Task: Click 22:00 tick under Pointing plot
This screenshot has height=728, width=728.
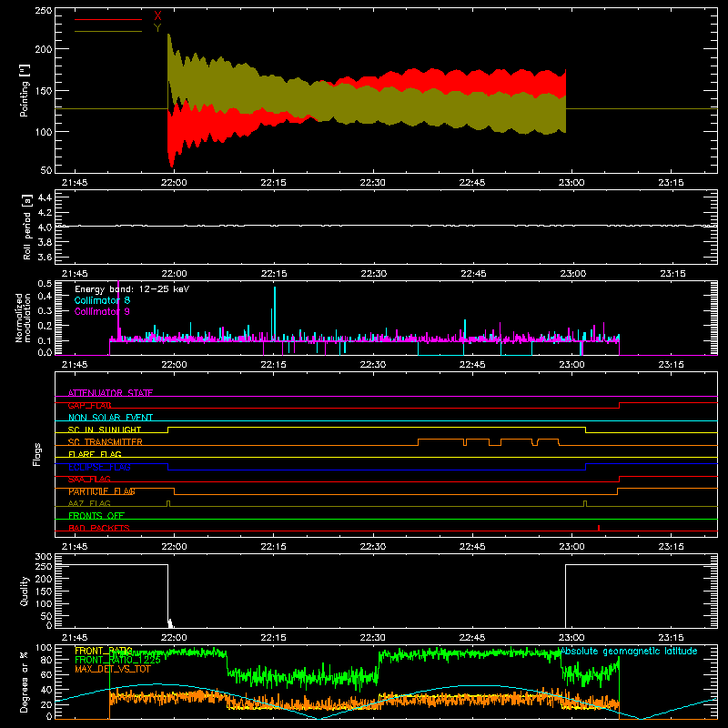Action: (x=174, y=183)
